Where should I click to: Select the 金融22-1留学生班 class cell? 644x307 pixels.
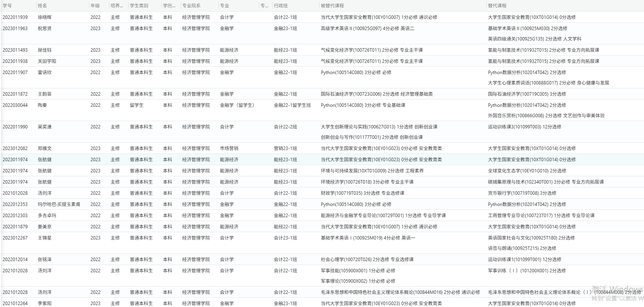(x=292, y=105)
